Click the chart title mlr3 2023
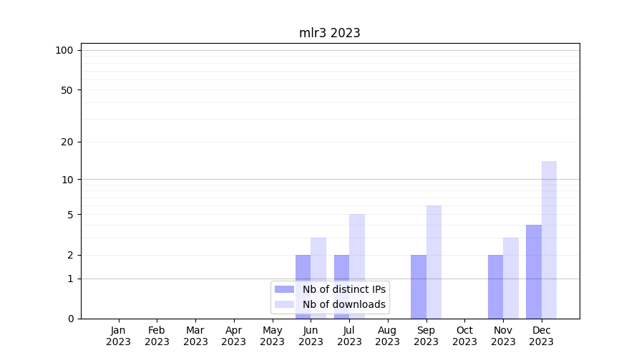 pos(329,33)
